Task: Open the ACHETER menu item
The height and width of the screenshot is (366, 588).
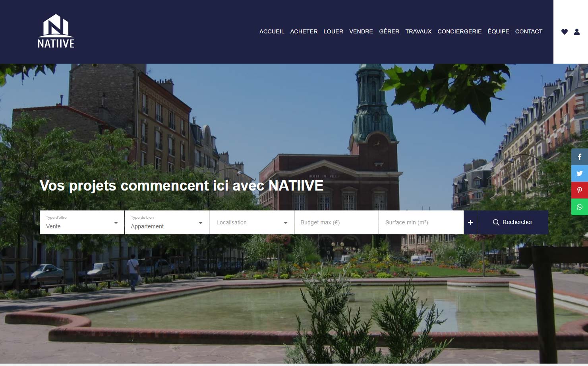Action: [304, 31]
